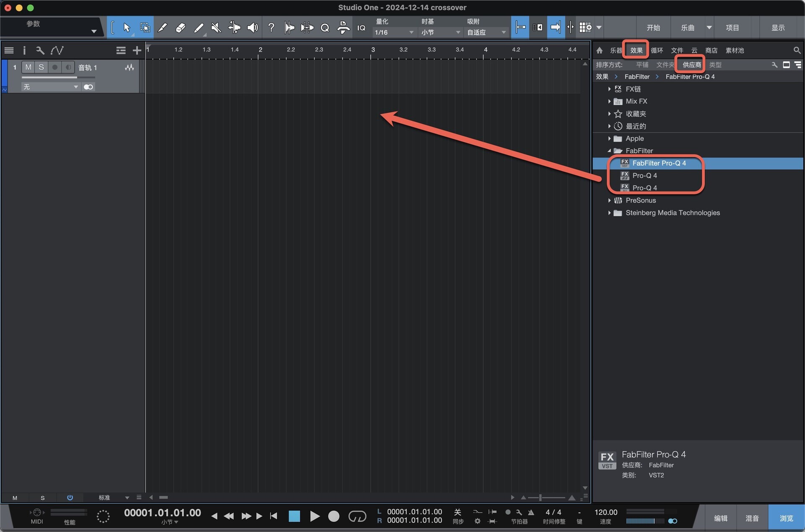This screenshot has height=532, width=805.
Task: Switch to the 循环 browser tab
Action: point(657,50)
